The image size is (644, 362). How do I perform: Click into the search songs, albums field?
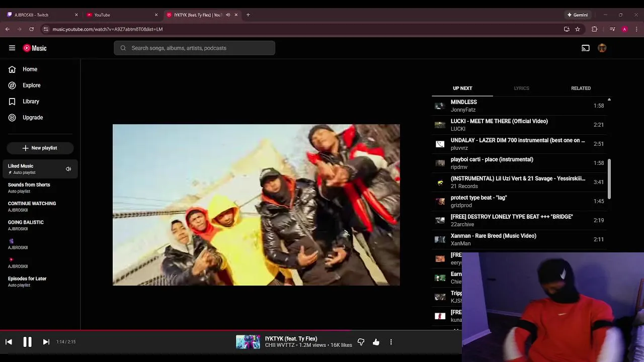pyautogui.click(x=194, y=48)
